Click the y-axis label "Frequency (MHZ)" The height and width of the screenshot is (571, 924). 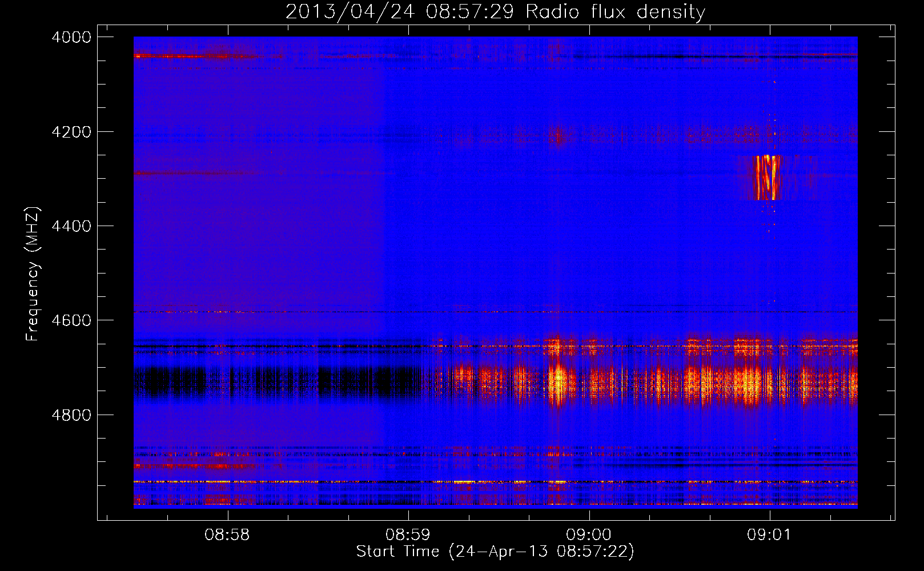pyautogui.click(x=33, y=274)
